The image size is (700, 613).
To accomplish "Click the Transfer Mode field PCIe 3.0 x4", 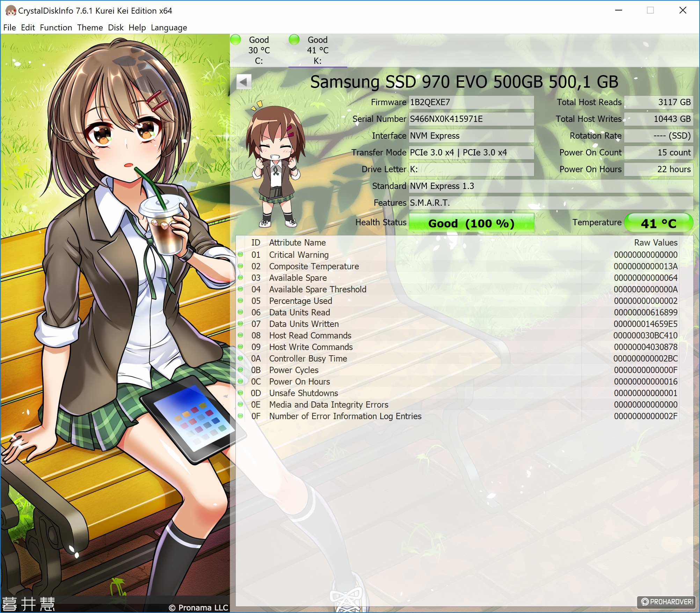I will pyautogui.click(x=472, y=152).
